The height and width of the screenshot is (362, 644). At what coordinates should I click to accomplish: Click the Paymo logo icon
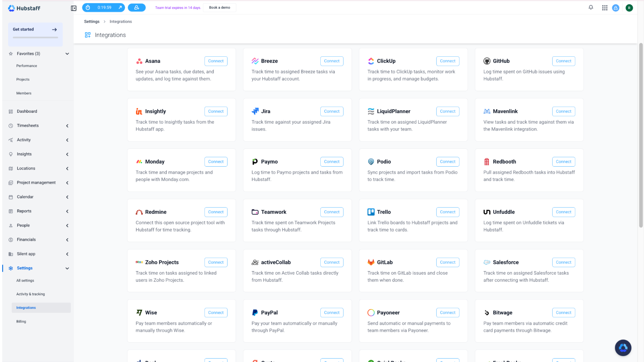tap(255, 162)
